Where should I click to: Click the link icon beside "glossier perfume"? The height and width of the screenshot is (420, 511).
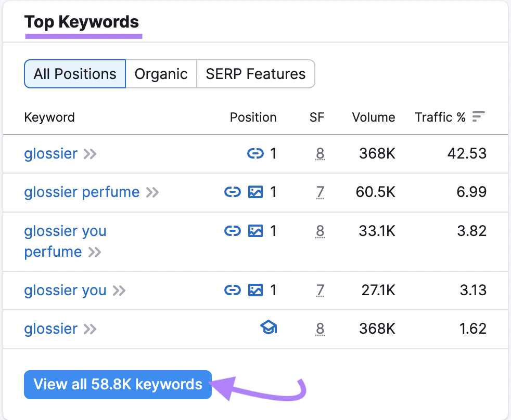[233, 192]
